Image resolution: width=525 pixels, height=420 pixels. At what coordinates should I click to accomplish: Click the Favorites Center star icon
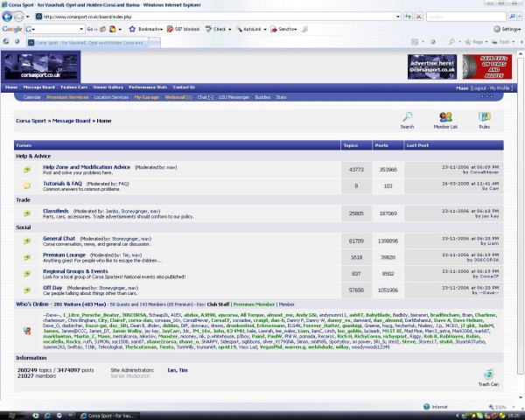(x=6, y=41)
